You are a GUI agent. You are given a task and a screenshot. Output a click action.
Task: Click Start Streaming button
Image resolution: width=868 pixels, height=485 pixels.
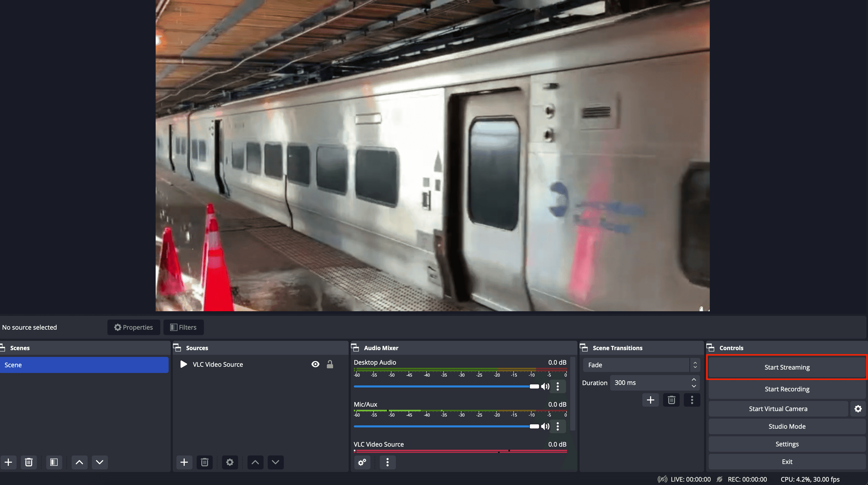pyautogui.click(x=787, y=367)
